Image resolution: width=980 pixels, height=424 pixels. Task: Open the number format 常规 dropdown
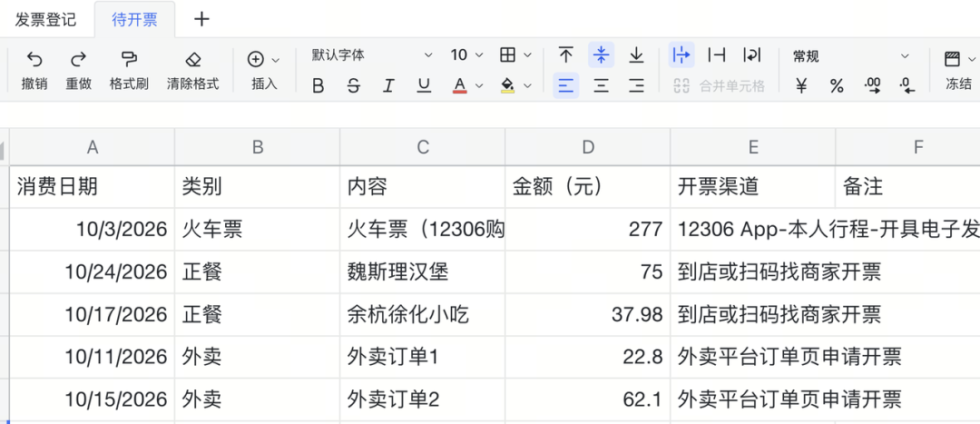point(851,56)
